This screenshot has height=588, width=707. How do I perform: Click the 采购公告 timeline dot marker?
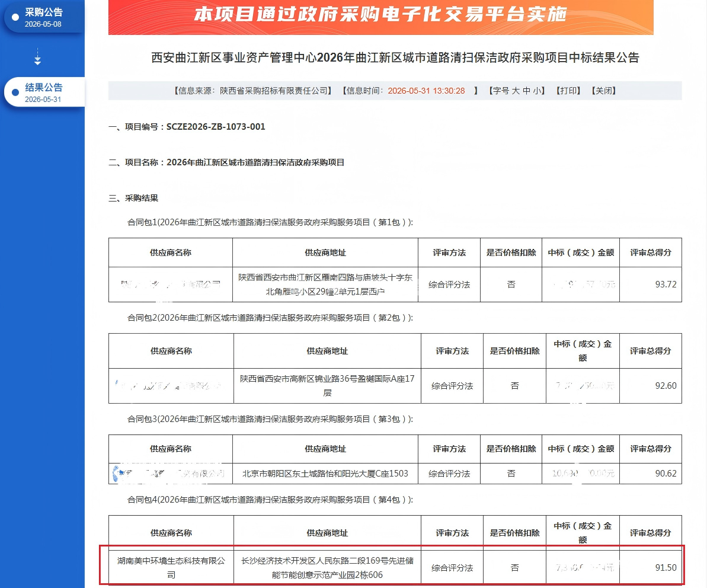click(x=15, y=17)
